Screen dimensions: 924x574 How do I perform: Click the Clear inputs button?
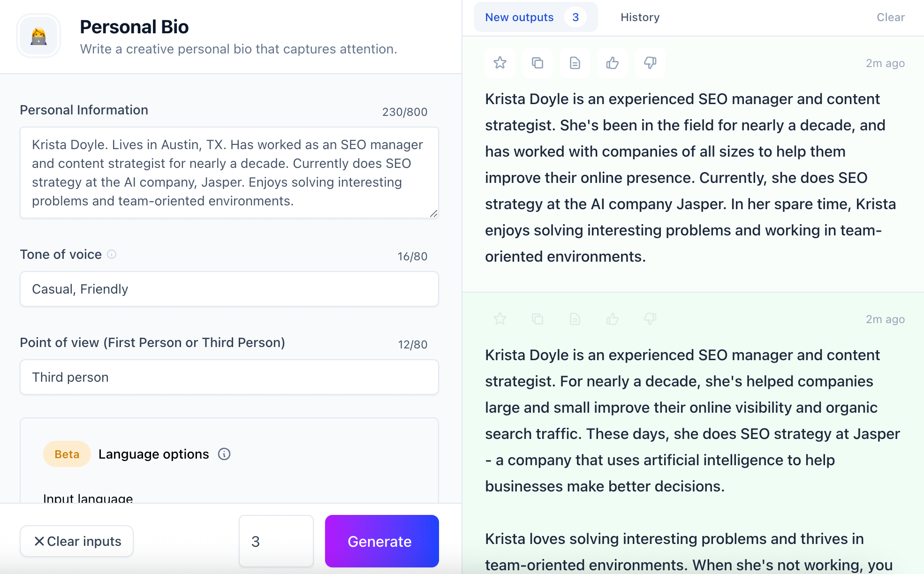click(77, 541)
